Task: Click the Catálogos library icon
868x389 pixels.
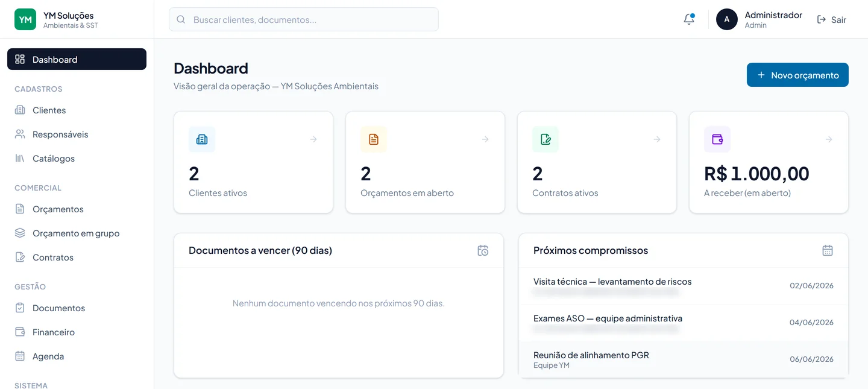Action: point(20,158)
